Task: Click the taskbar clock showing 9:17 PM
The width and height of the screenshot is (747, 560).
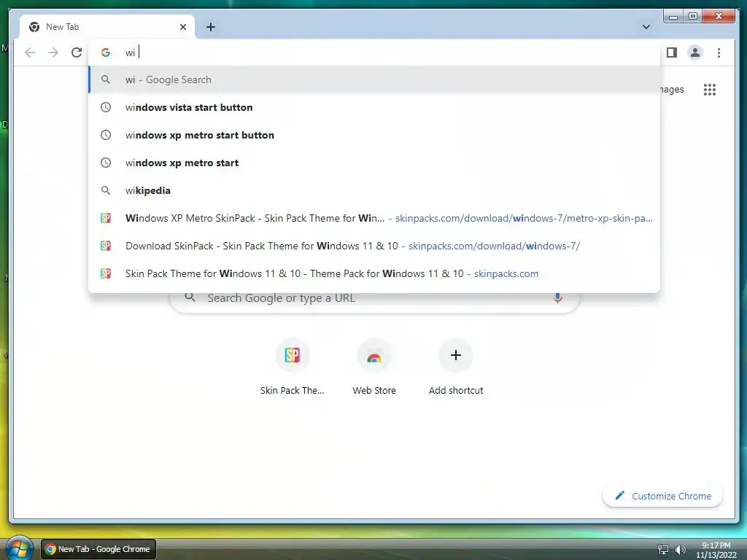Action: pyautogui.click(x=716, y=550)
